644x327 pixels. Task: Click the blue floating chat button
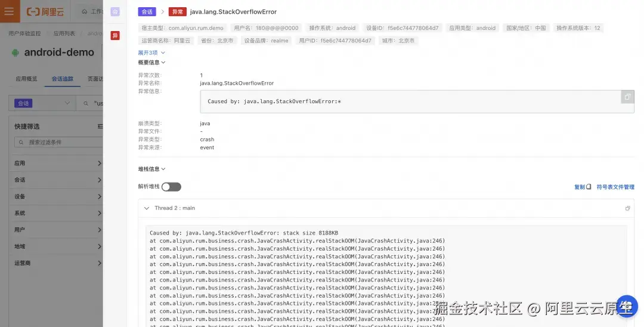click(x=627, y=306)
